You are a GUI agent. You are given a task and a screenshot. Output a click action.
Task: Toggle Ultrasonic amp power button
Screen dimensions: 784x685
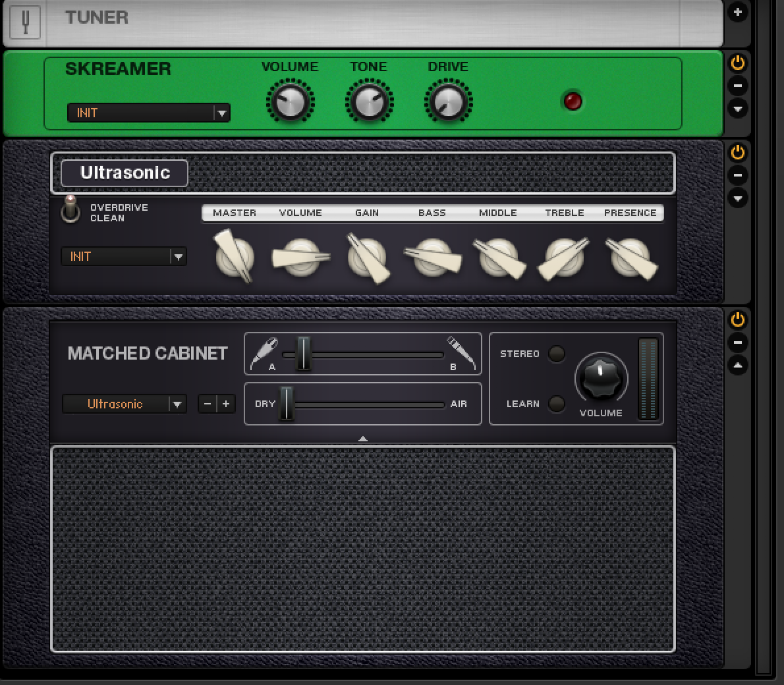click(x=737, y=153)
